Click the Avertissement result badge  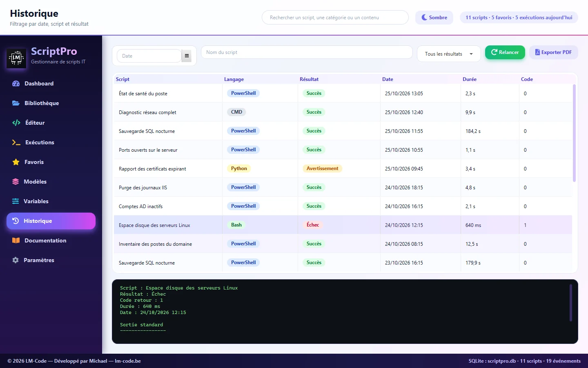(322, 168)
